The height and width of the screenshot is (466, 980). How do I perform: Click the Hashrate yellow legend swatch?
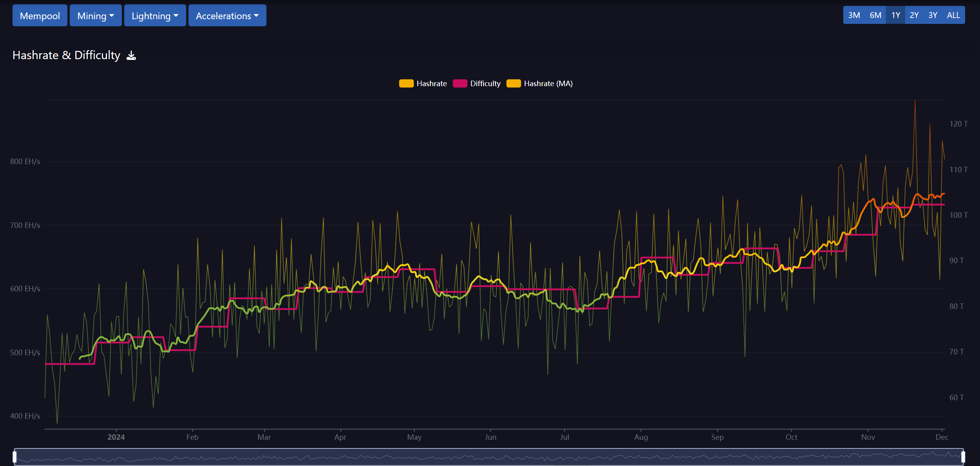pos(406,83)
